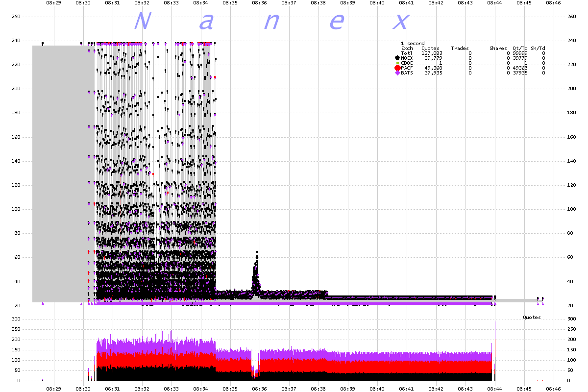Click the "Qt/Td" column header
The image size is (588, 392).
pos(519,49)
